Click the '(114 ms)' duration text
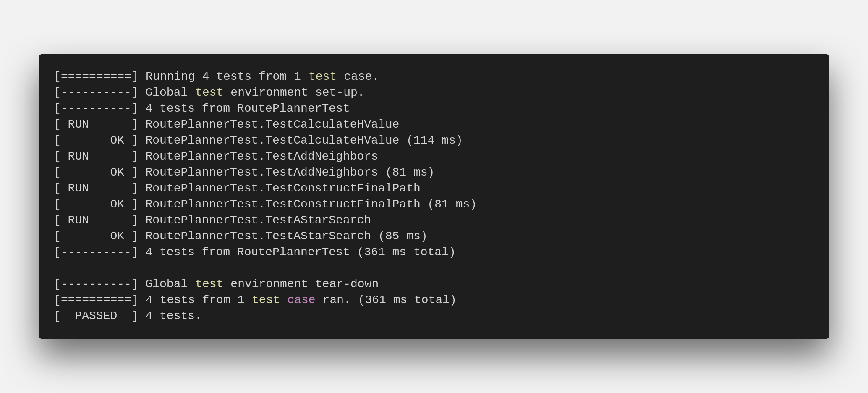Image resolution: width=868 pixels, height=393 pixels. (x=434, y=140)
